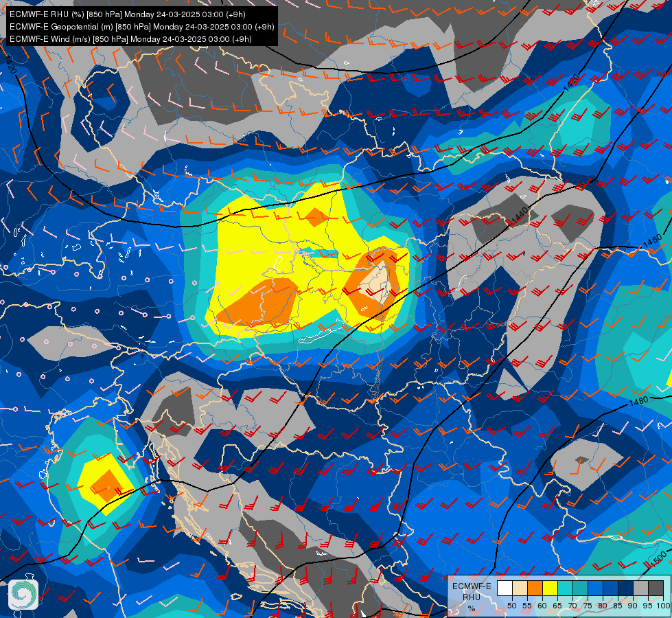Click the legend title ECMWF-E RHU %
672x618 pixels.
[x=472, y=597]
